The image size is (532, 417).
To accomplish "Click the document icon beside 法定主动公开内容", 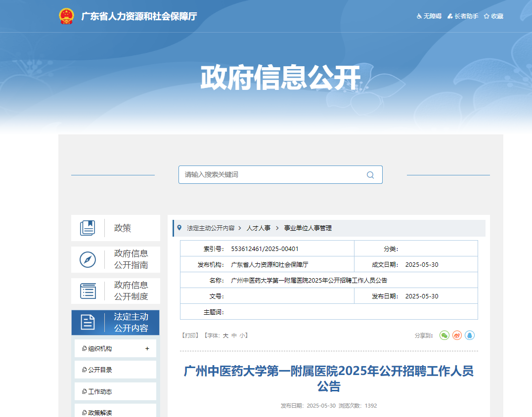I will point(88,322).
